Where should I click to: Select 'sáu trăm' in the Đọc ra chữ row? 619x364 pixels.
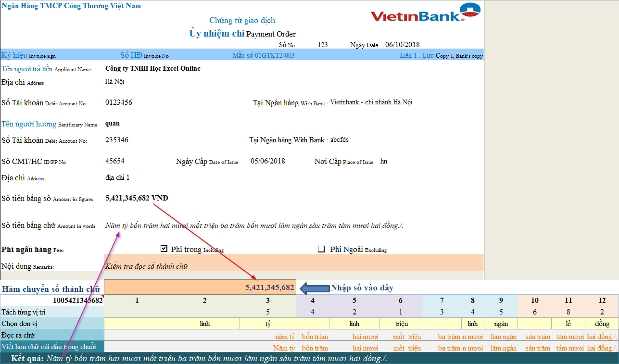[x=538, y=337]
